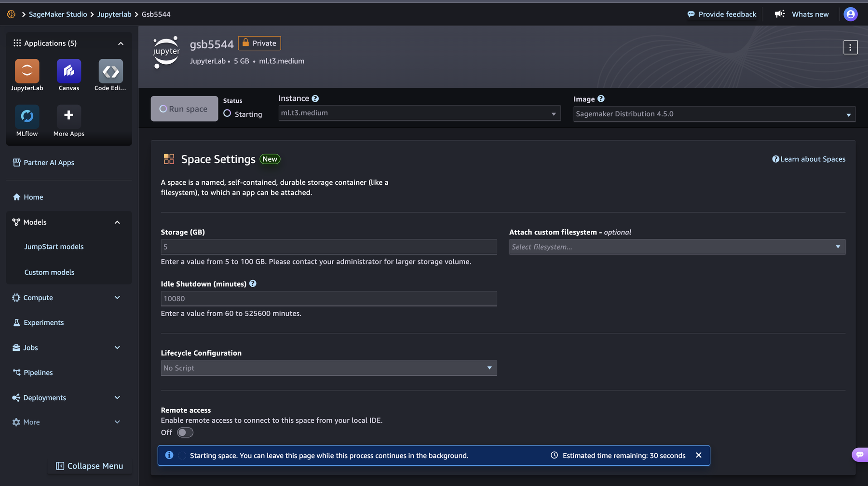
Task: Open the Lifecycle Configuration dropdown
Action: tap(329, 368)
